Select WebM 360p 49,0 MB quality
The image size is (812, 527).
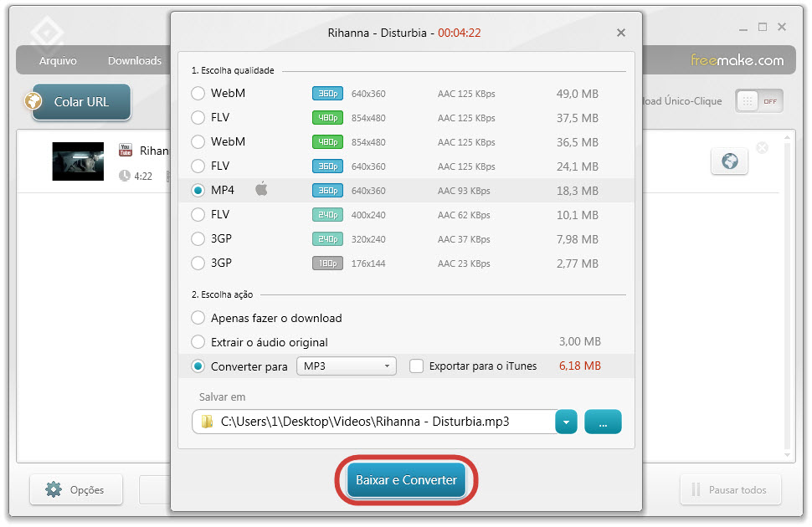pyautogui.click(x=198, y=94)
